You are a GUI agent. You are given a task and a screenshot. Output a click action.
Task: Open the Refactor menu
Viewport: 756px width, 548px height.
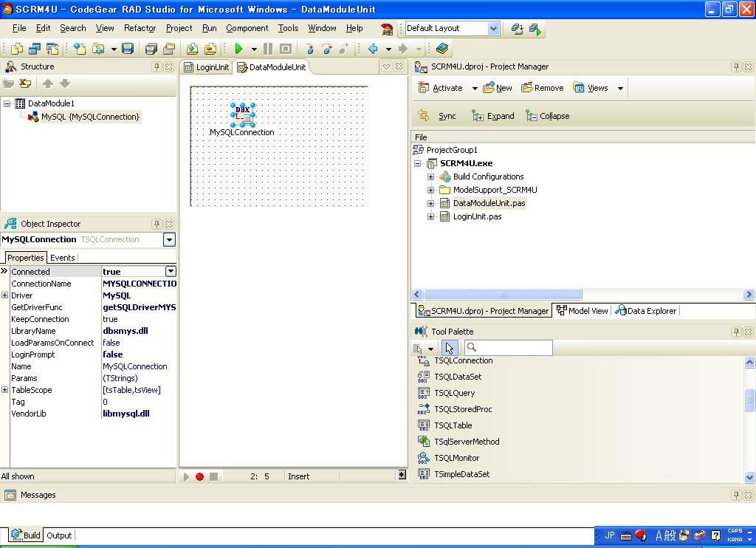[140, 29]
